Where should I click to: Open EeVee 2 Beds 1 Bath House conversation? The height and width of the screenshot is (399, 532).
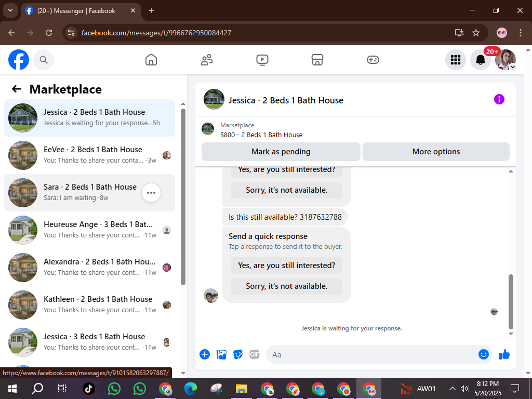click(x=89, y=155)
